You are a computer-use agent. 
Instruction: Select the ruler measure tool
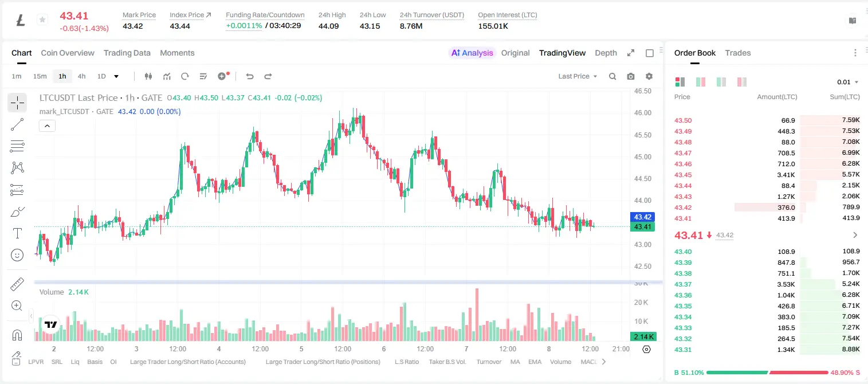click(17, 284)
